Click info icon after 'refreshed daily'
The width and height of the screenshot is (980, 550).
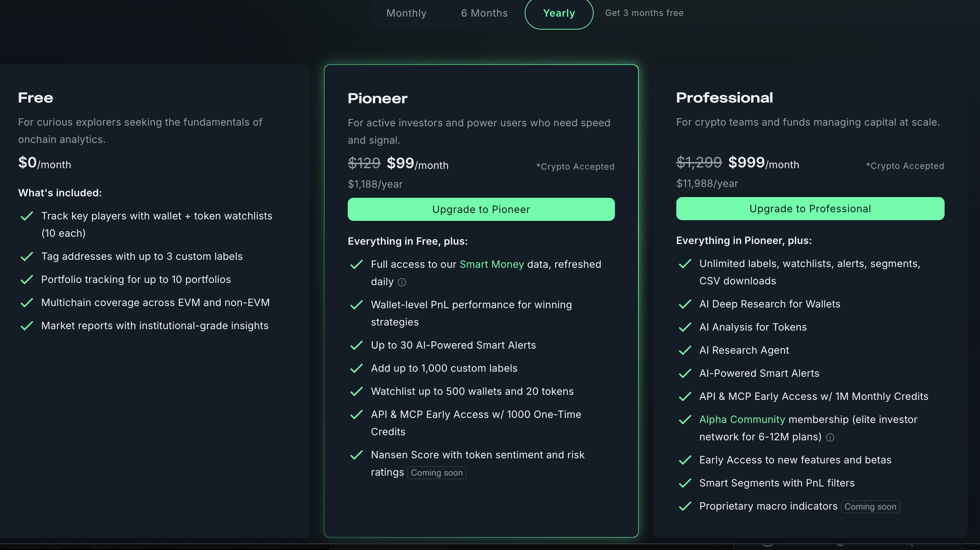402,282
